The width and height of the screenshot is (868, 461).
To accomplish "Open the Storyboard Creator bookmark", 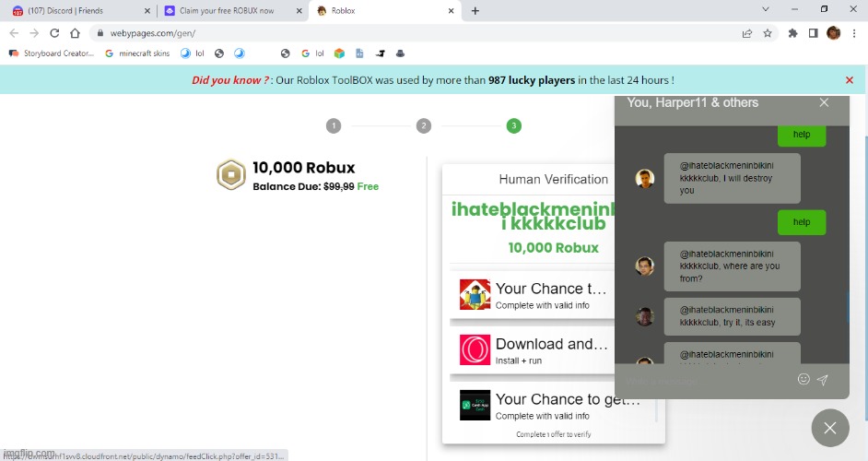I will pos(52,53).
